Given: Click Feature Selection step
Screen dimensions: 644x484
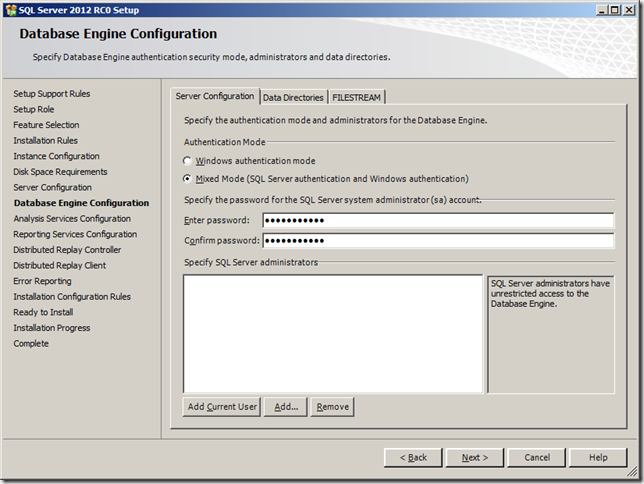Looking at the screenshot, I should pyautogui.click(x=46, y=125).
